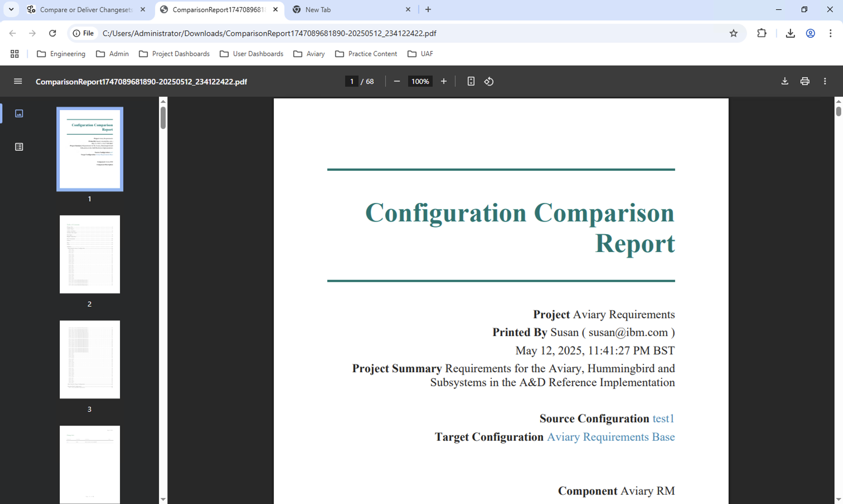Zoom out with the minus button

397,81
